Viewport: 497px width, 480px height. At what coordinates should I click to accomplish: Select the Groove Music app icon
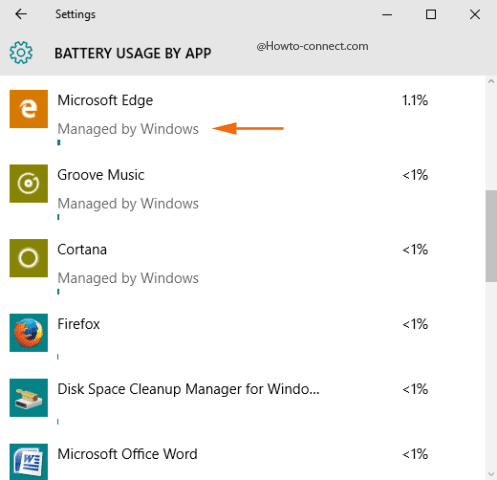[29, 183]
